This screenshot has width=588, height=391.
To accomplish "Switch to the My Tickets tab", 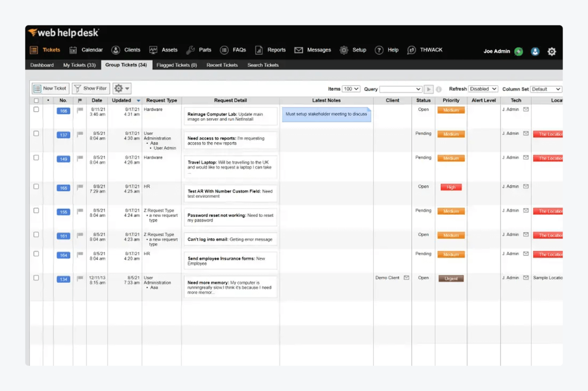I will point(79,65).
